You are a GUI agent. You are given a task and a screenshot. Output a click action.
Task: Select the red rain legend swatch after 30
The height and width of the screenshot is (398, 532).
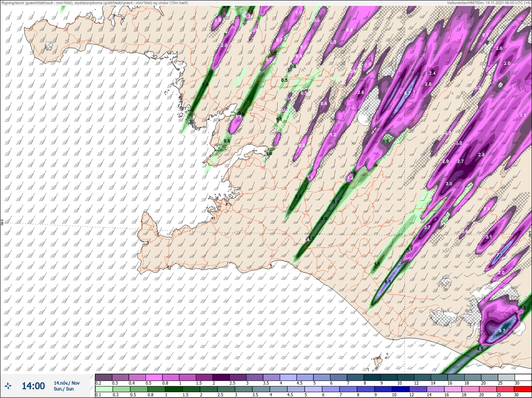(x=522, y=389)
